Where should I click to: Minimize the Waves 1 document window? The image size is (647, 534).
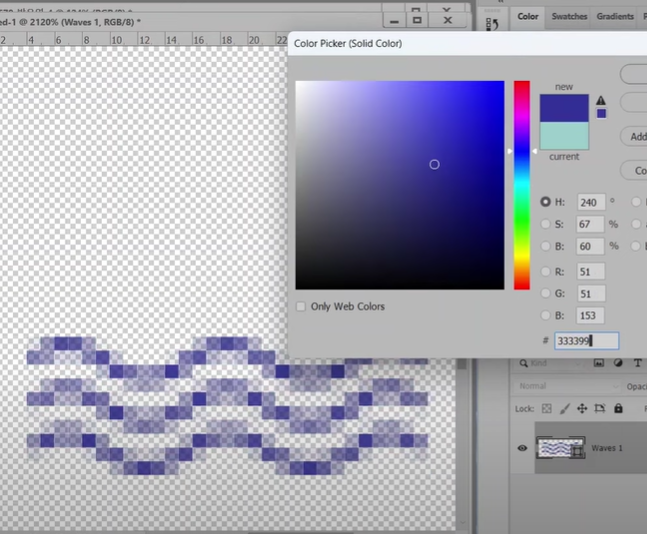coord(394,21)
